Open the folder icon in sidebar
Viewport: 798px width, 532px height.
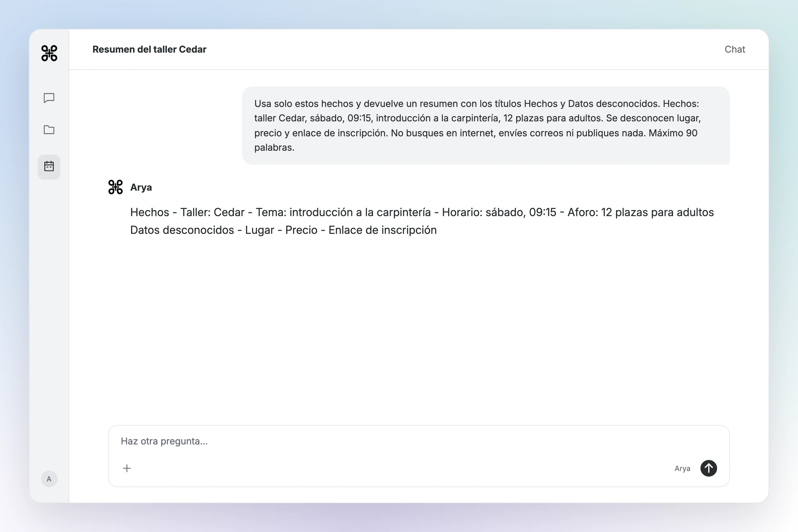coord(49,130)
